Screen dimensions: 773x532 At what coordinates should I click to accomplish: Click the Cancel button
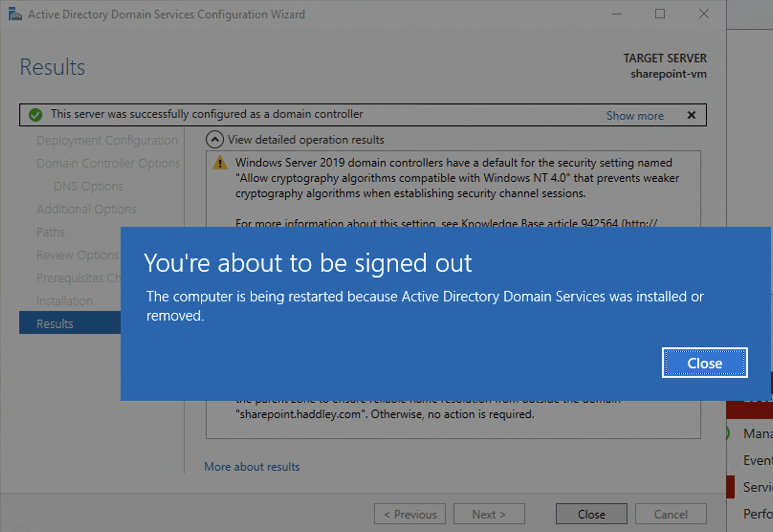point(671,514)
